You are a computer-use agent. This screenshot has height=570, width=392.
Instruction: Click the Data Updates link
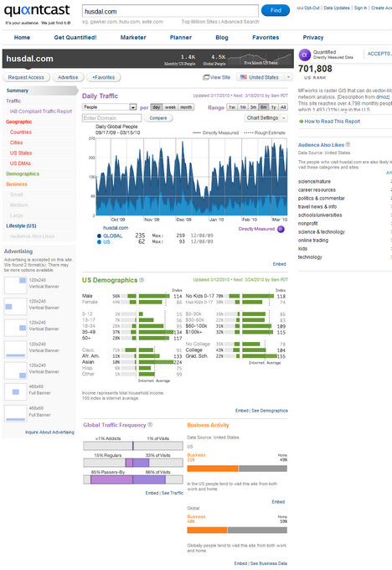point(337,8)
